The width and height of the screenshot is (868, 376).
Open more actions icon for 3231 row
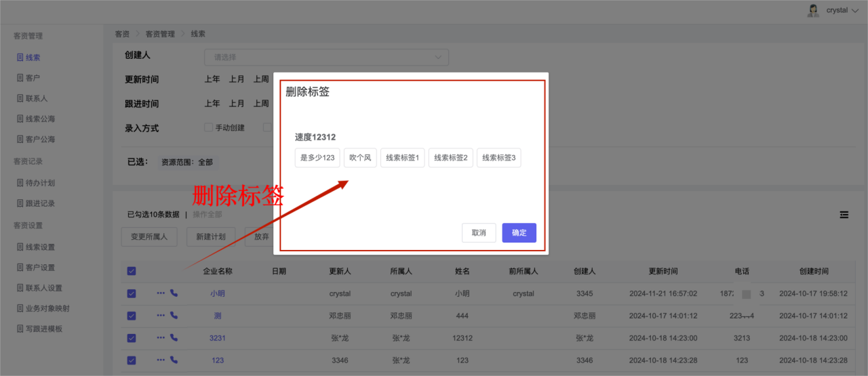coord(161,338)
